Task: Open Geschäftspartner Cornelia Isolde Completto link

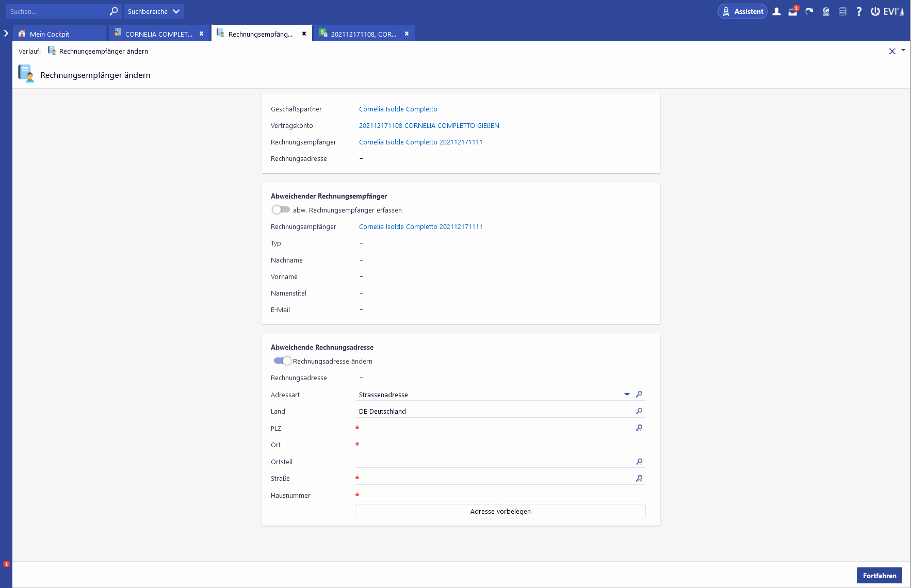Action: (x=398, y=109)
